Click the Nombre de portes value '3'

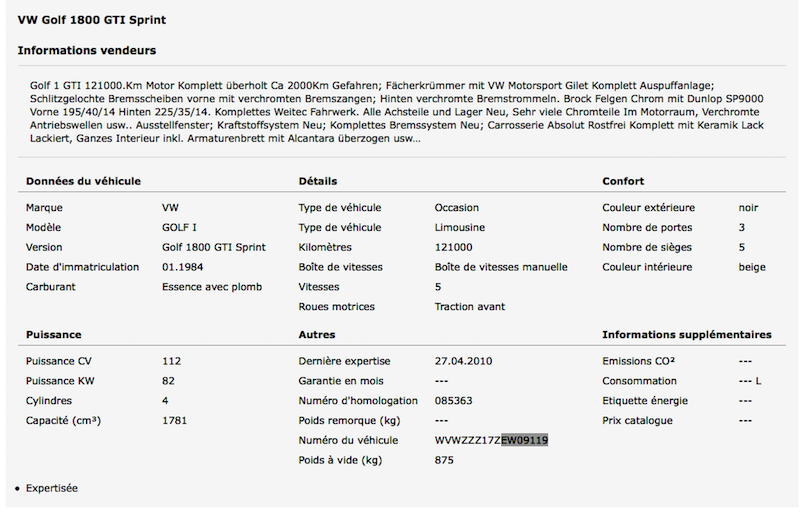pos(742,228)
